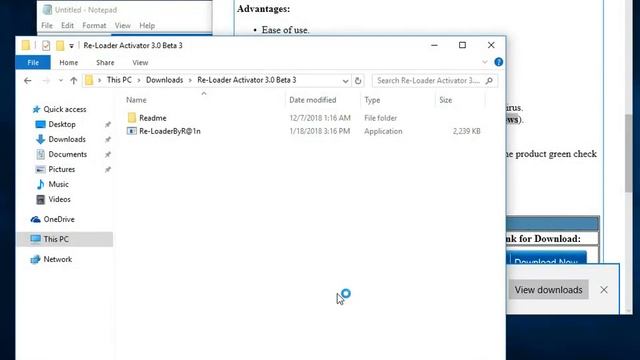Open the File ribbon tab
The image size is (640, 360).
[x=33, y=62]
